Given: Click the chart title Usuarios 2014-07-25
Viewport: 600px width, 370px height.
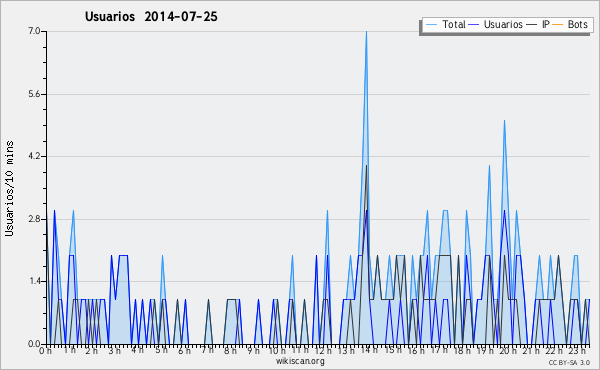Looking at the screenshot, I should 151,16.
